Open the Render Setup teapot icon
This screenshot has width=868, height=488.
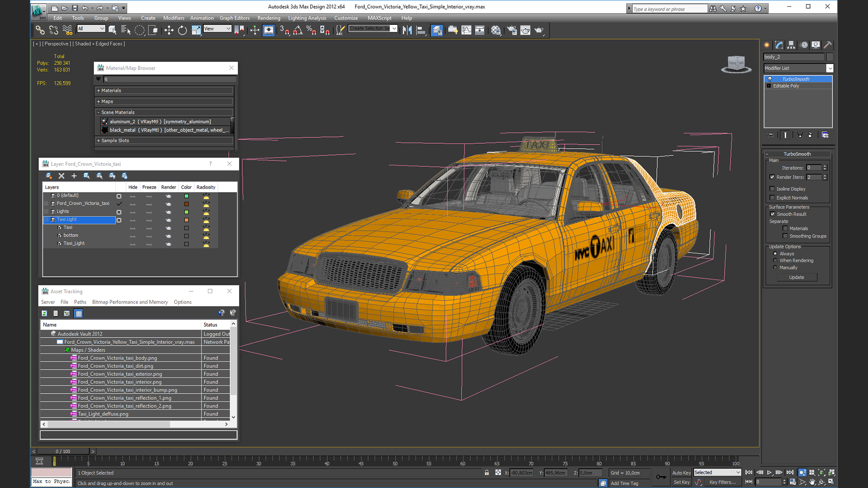tap(511, 30)
